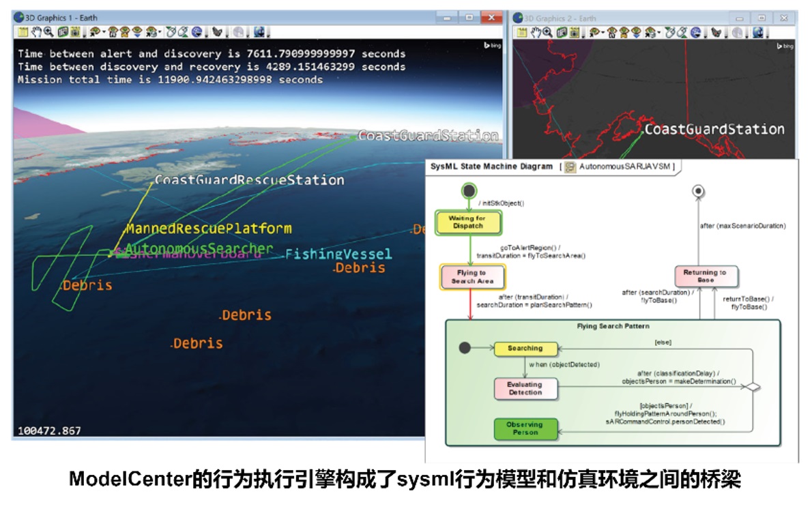The width and height of the screenshot is (812, 526).
Task: Select the Searching state
Action: click(x=525, y=349)
